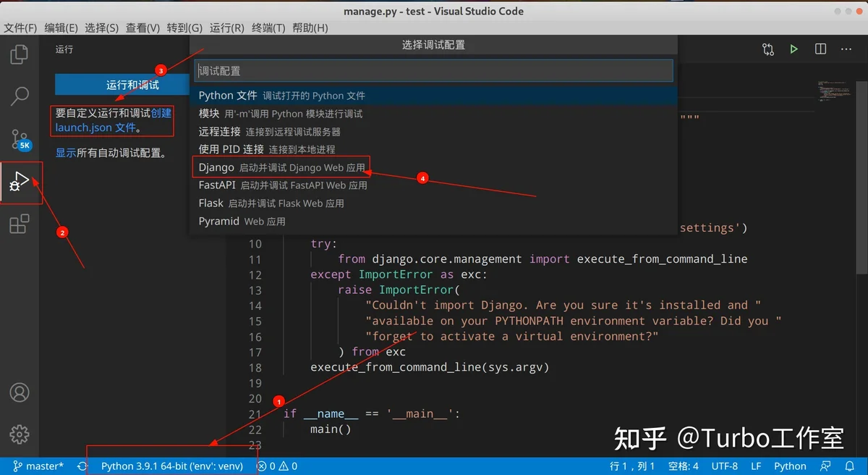Click code line 'from django.core.management import execute_from_command_line'
The image size is (868, 475).
coord(542,259)
